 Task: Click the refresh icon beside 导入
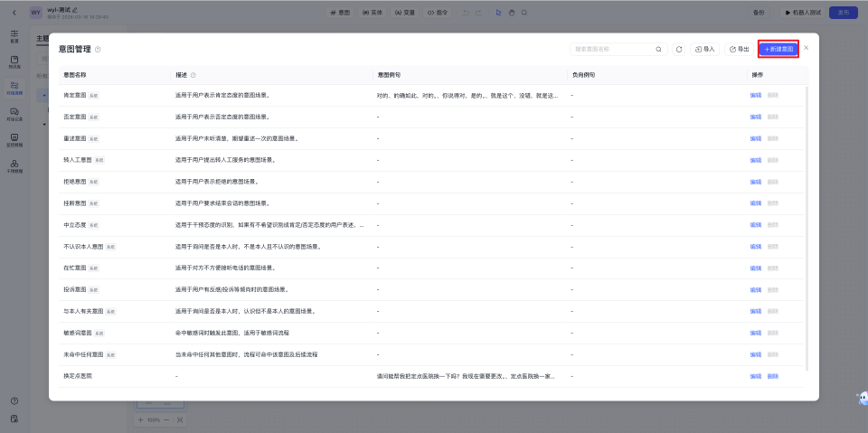tap(679, 49)
